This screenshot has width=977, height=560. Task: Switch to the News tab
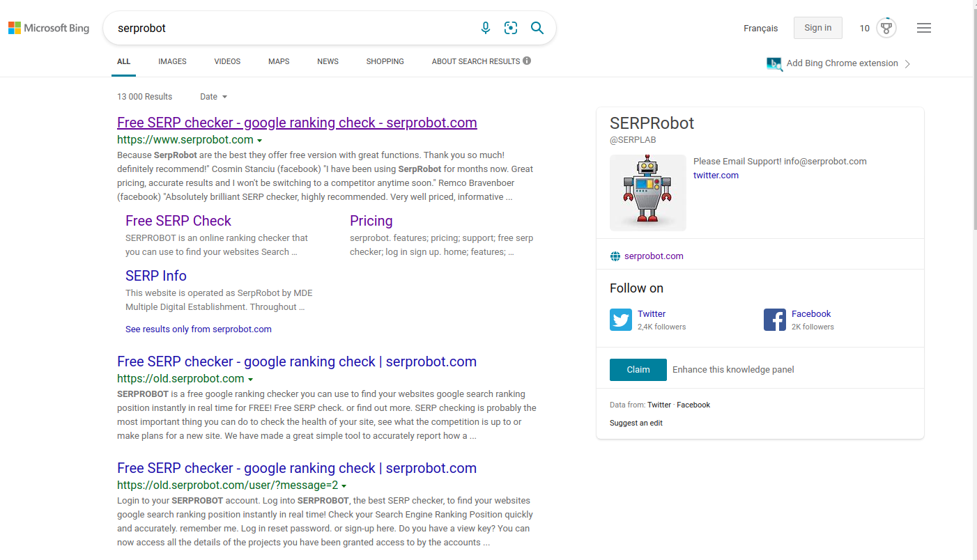328,61
